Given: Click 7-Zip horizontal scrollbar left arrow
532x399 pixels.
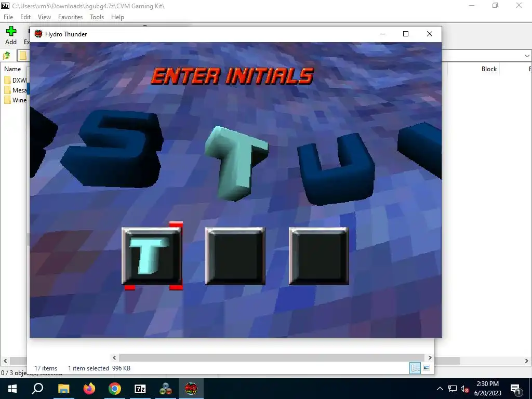Looking at the screenshot, I should (x=5, y=361).
